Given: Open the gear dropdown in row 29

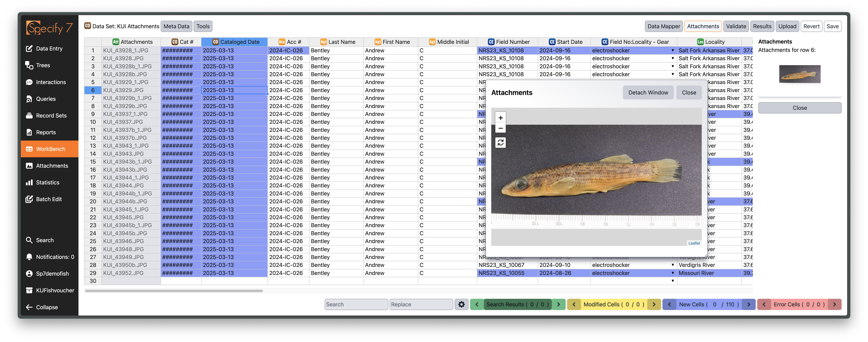Looking at the screenshot, I should (673, 273).
